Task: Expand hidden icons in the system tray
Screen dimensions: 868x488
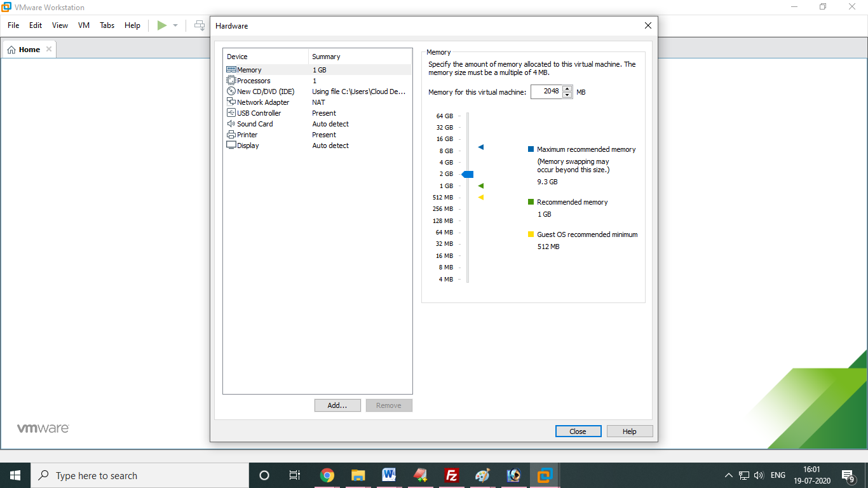Action: [728, 475]
